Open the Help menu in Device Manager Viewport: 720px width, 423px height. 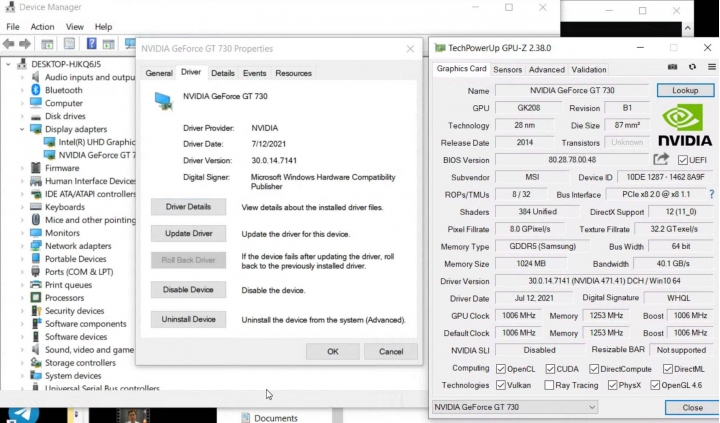coord(103,27)
